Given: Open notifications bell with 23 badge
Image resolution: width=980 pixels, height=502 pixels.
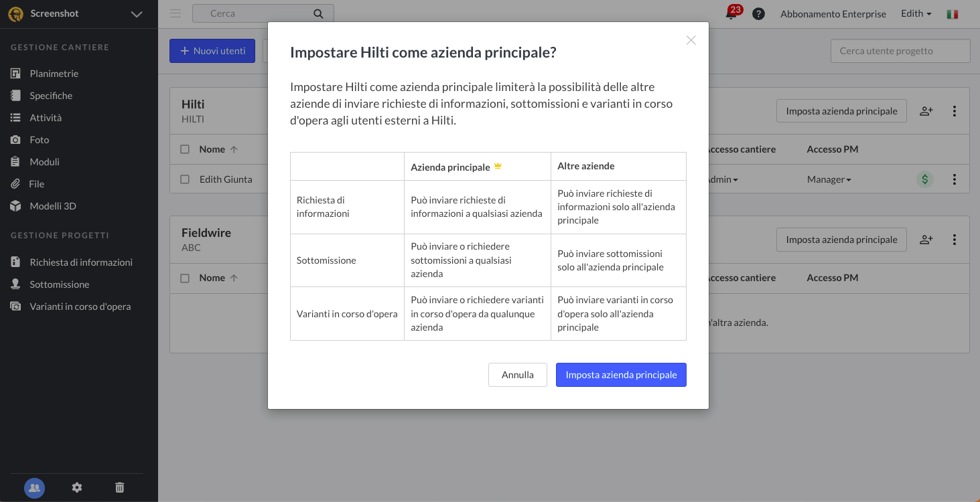Looking at the screenshot, I should pos(731,13).
